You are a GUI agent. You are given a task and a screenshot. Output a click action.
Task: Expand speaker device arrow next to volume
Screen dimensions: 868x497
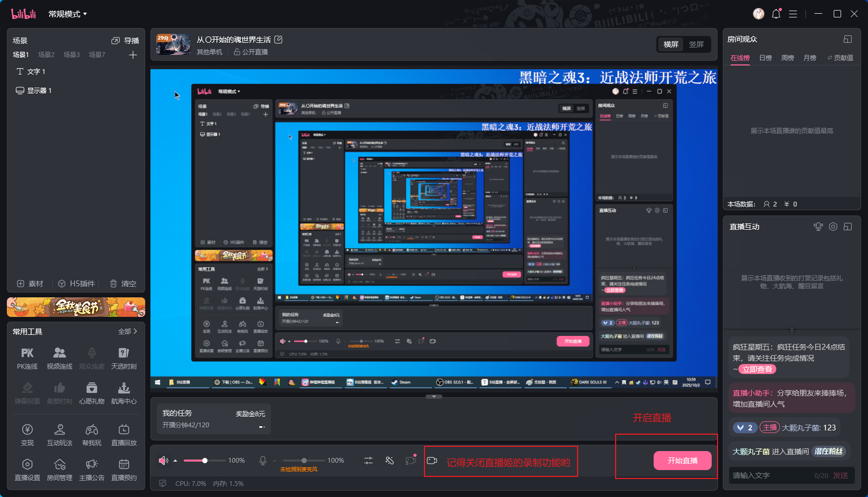click(175, 461)
